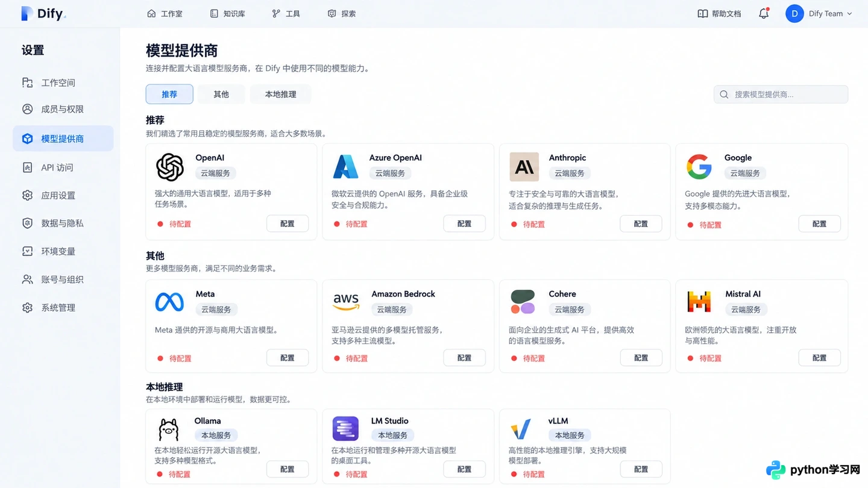Click the 成员与权限 person icon

click(x=27, y=109)
